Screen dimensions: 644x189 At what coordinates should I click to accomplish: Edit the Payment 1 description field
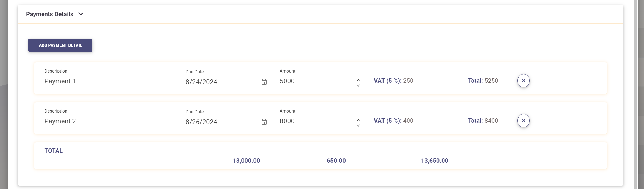pyautogui.click(x=109, y=81)
